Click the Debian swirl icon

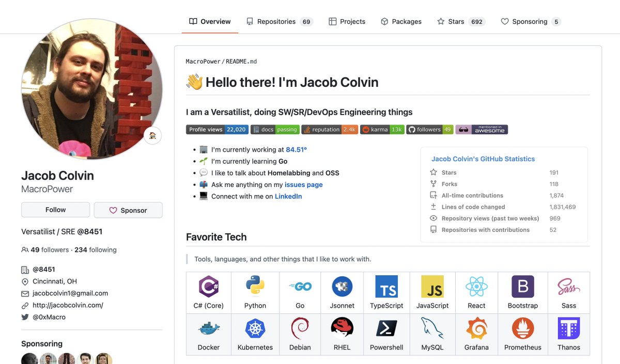pyautogui.click(x=300, y=328)
